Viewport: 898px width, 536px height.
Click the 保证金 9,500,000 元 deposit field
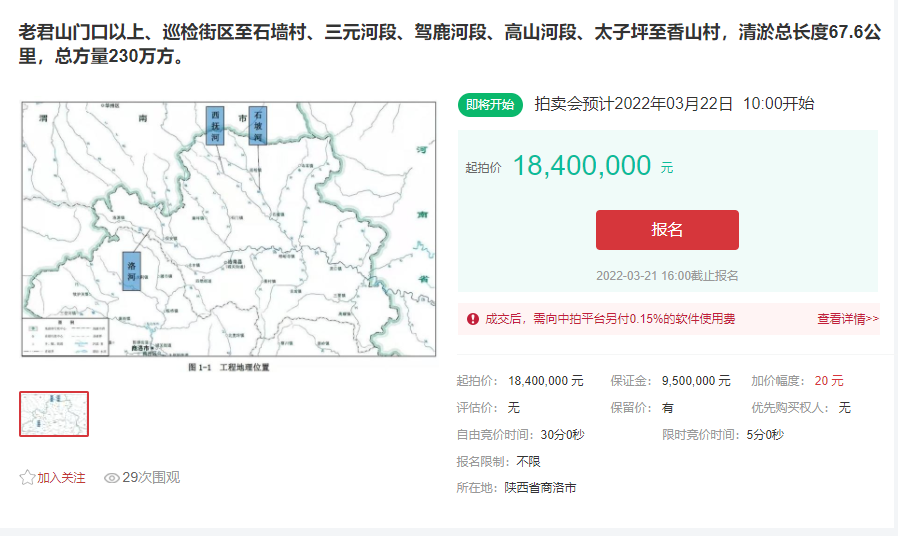pos(670,381)
